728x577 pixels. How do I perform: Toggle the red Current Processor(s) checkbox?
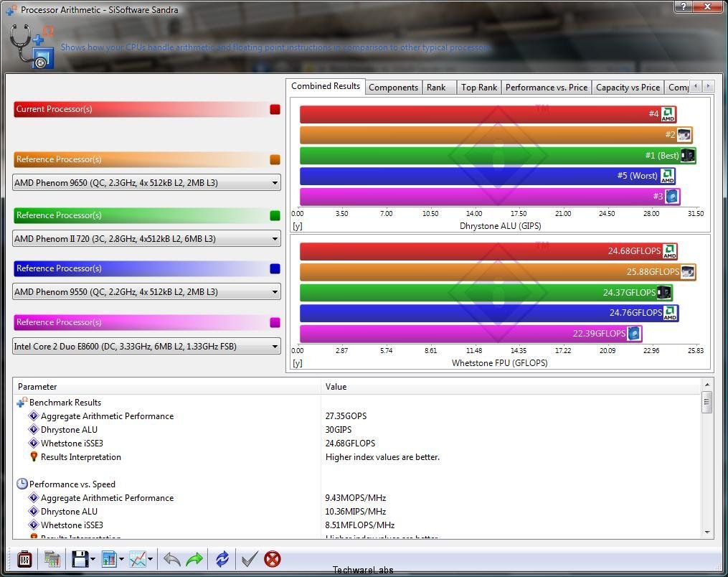[275, 109]
